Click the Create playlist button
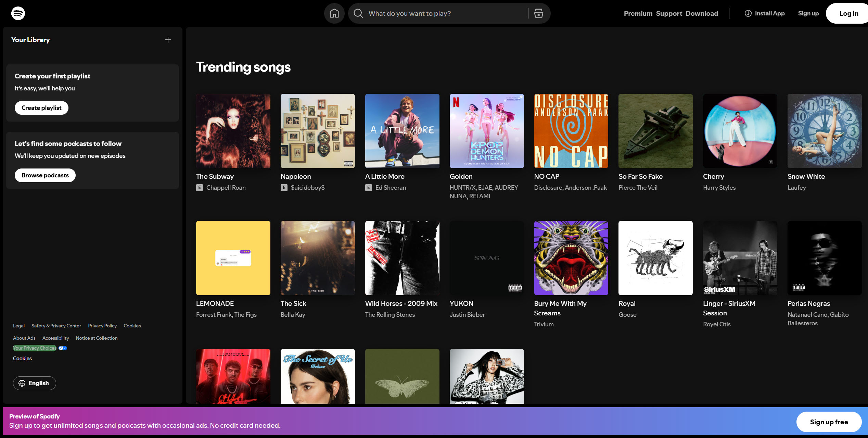The height and width of the screenshot is (438, 868). click(41, 108)
